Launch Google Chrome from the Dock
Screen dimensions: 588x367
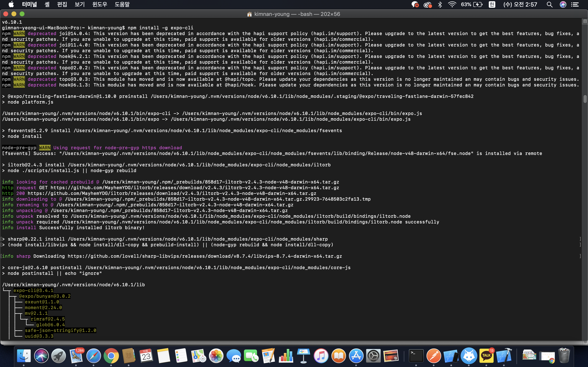point(111,356)
